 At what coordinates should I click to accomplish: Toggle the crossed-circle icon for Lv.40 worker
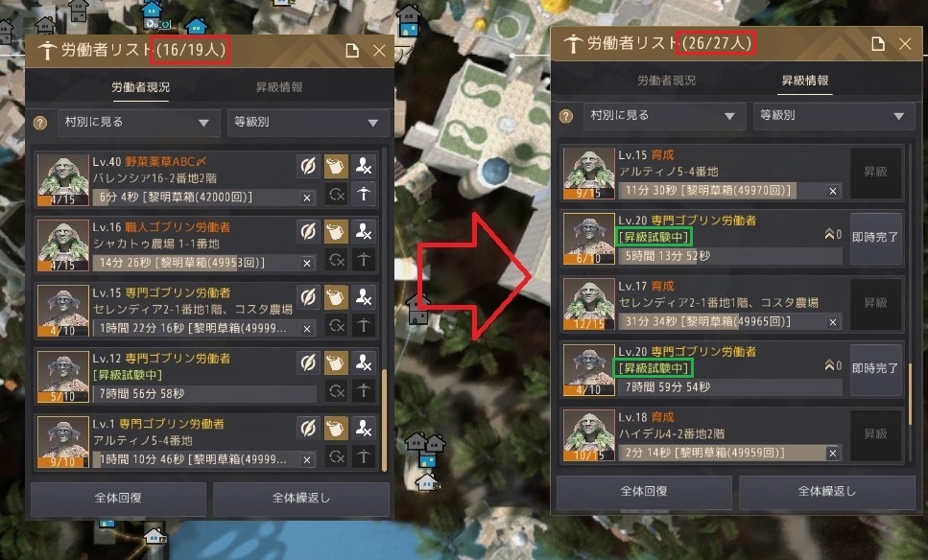point(308,167)
